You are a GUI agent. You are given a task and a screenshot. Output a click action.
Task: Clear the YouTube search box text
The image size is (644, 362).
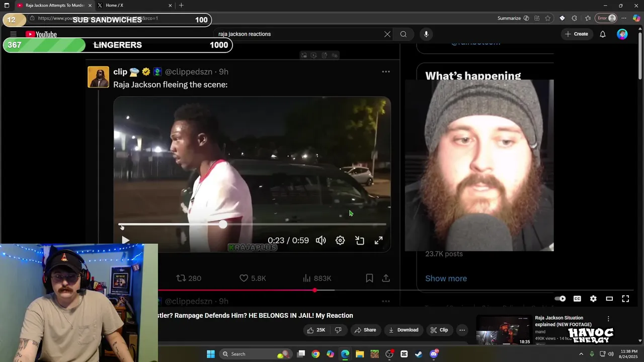click(x=387, y=34)
